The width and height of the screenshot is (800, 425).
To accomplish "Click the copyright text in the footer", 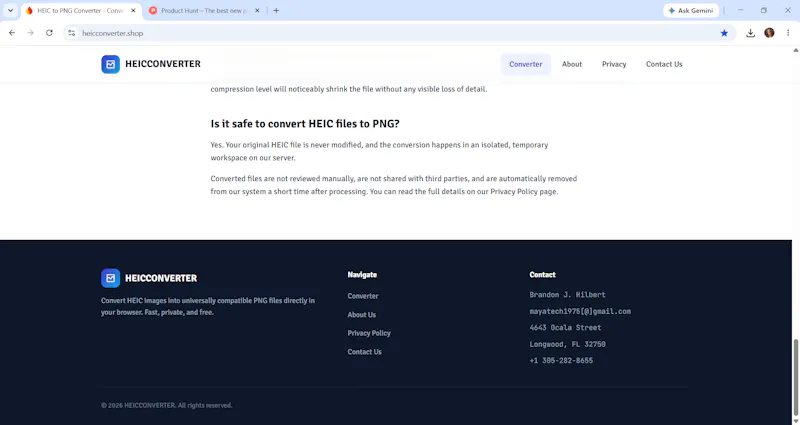I will (167, 405).
